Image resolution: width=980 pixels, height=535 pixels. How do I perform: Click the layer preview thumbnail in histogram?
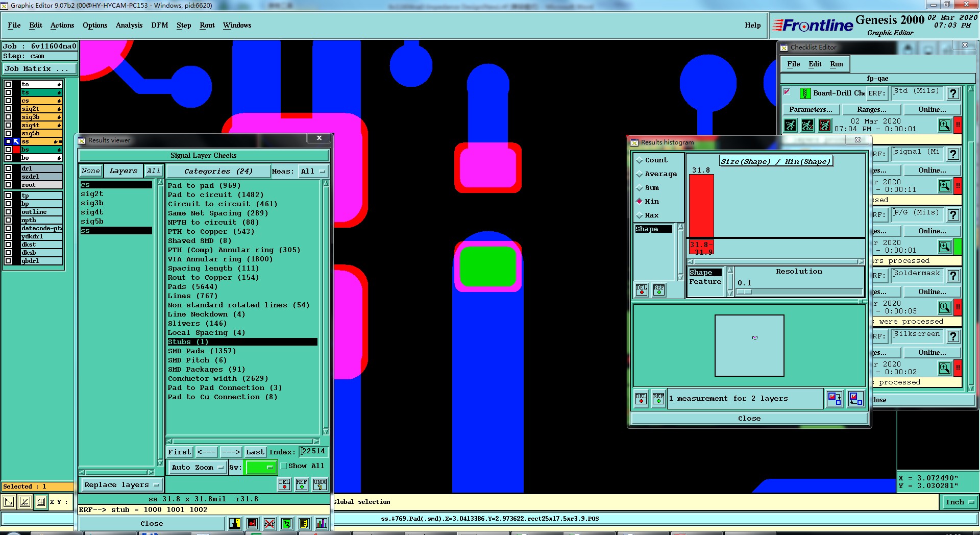click(749, 346)
